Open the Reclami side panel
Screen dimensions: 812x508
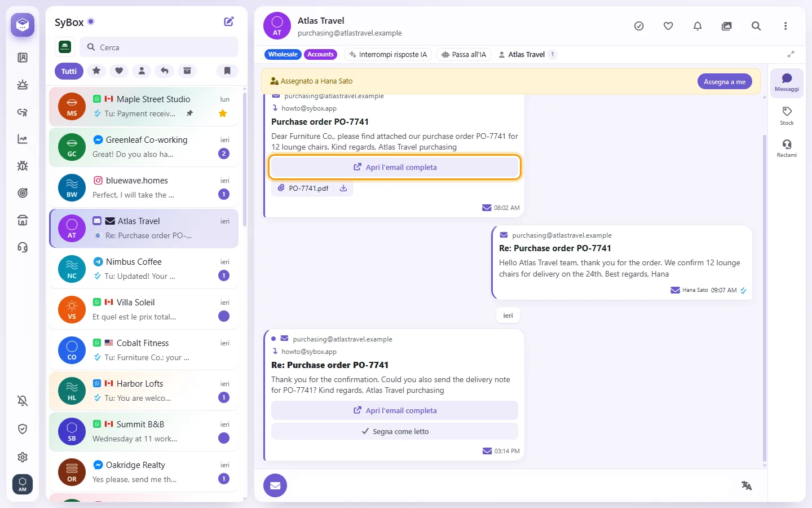787,148
